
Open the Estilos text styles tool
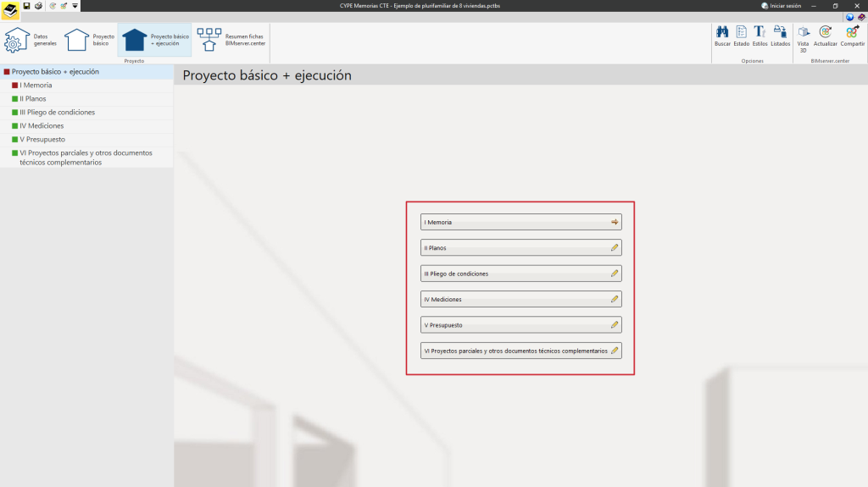(x=759, y=36)
